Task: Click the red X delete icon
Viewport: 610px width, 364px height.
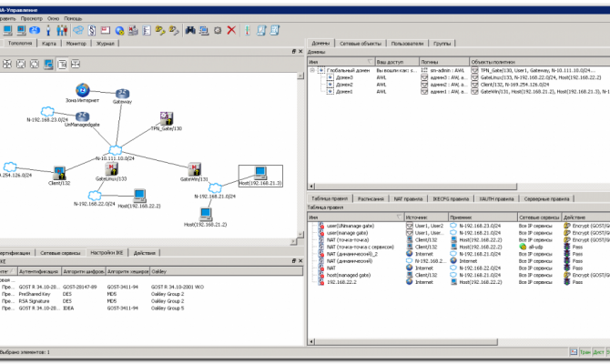Action: tap(231, 30)
